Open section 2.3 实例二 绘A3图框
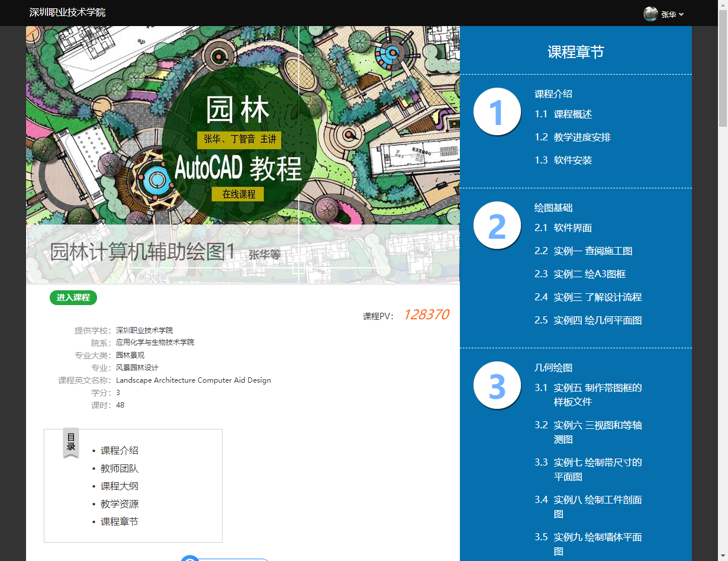The image size is (728, 561). 580,274
